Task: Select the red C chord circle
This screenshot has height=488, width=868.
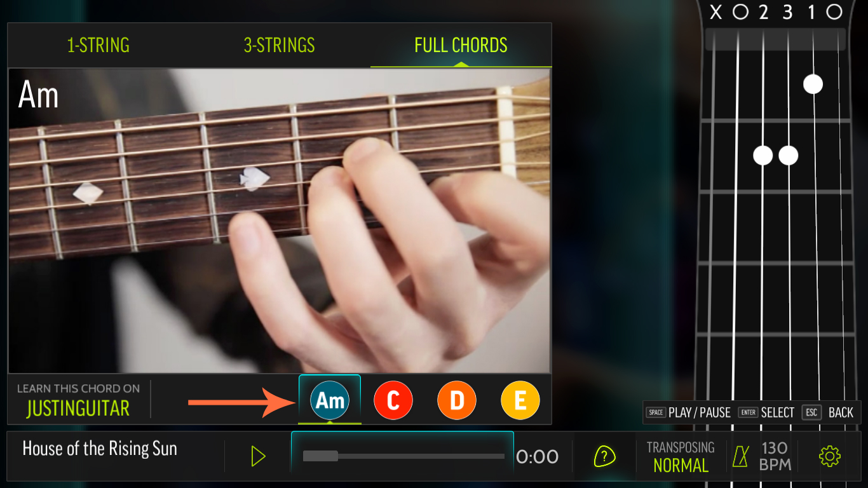Action: (393, 400)
